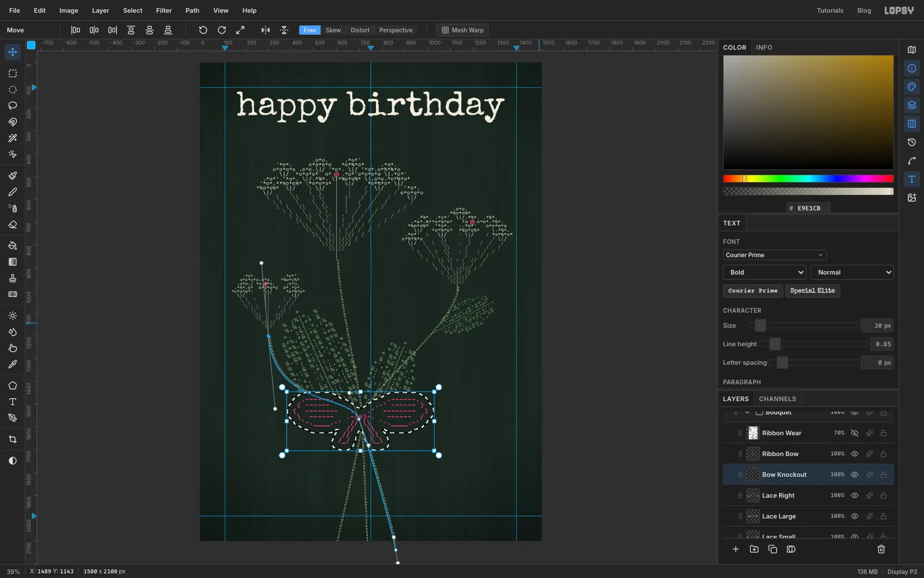Image resolution: width=924 pixels, height=578 pixels.
Task: Open the Bold font weight dropdown
Action: tap(765, 272)
